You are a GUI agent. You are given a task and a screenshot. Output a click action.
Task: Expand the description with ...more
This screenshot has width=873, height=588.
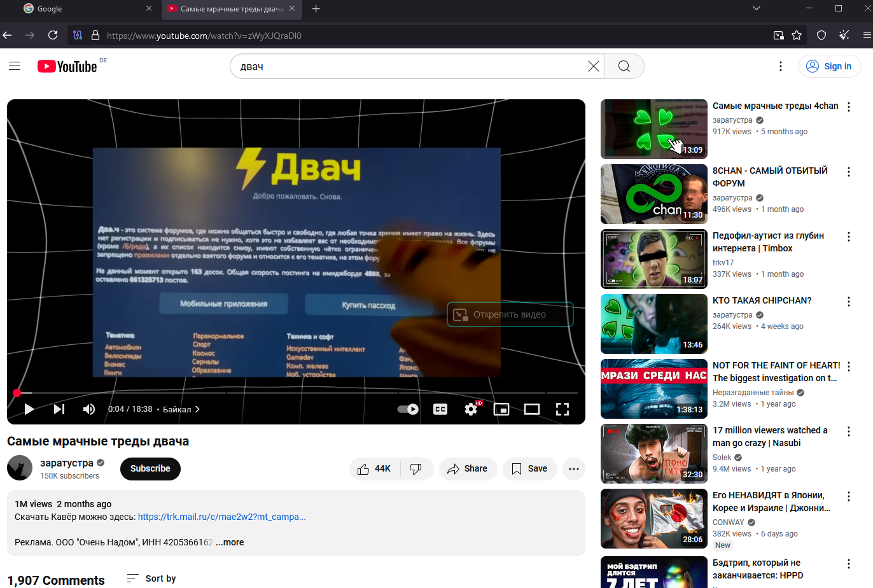pos(230,542)
